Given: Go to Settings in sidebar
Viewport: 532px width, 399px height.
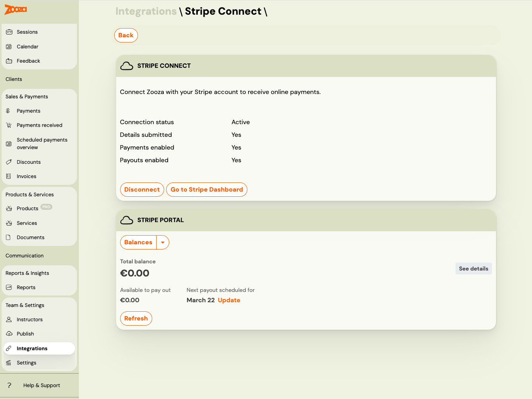Looking at the screenshot, I should point(27,363).
